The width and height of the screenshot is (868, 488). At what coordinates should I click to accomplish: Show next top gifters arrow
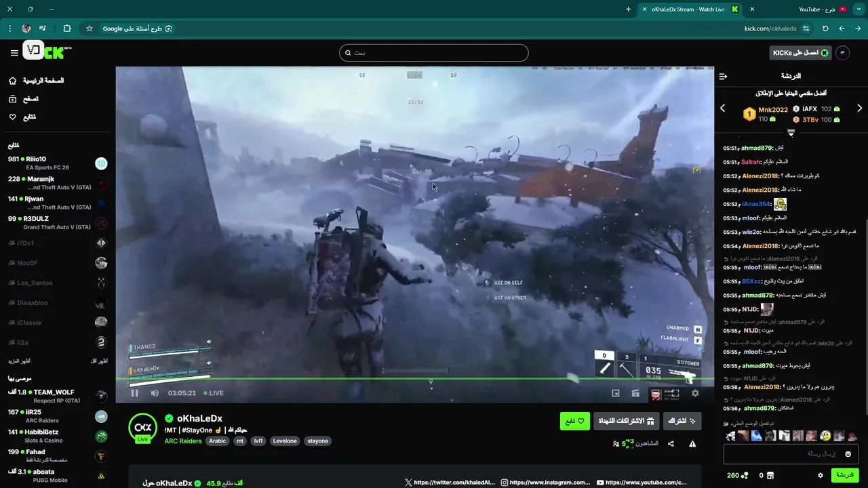click(x=859, y=108)
